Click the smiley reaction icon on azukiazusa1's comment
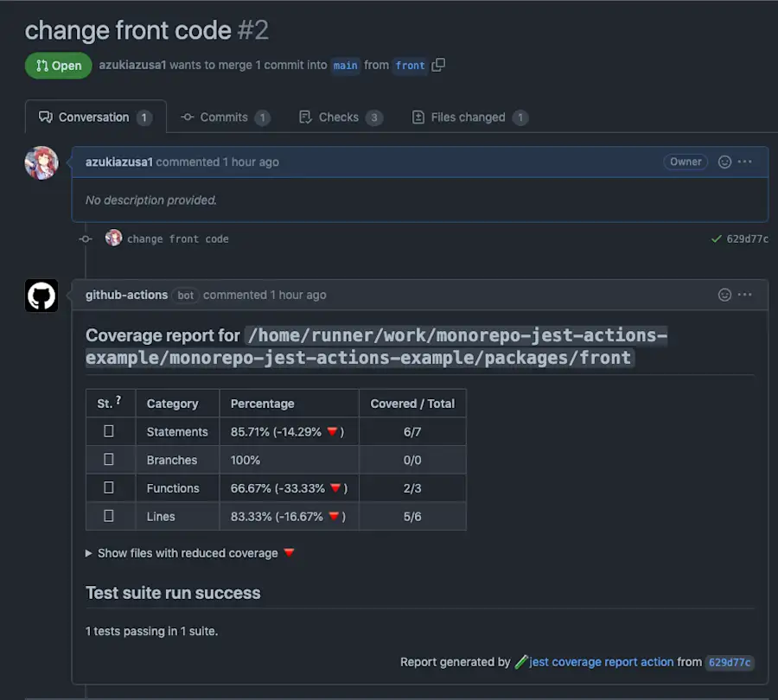This screenshot has width=778, height=700. (x=724, y=162)
